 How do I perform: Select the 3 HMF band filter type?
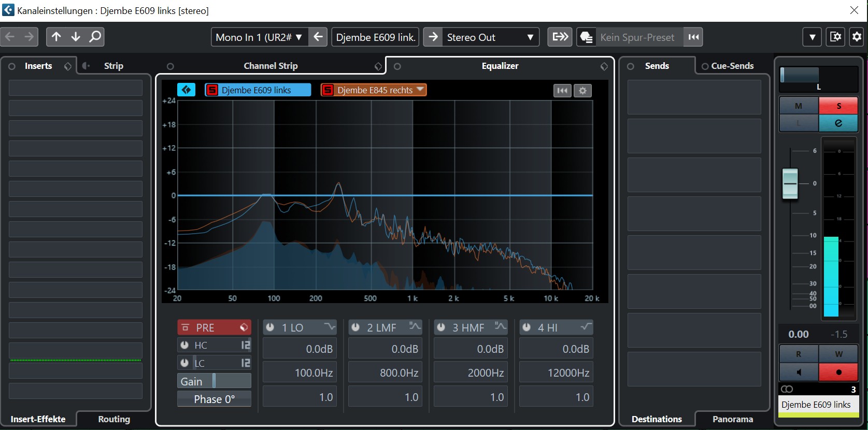(x=500, y=327)
